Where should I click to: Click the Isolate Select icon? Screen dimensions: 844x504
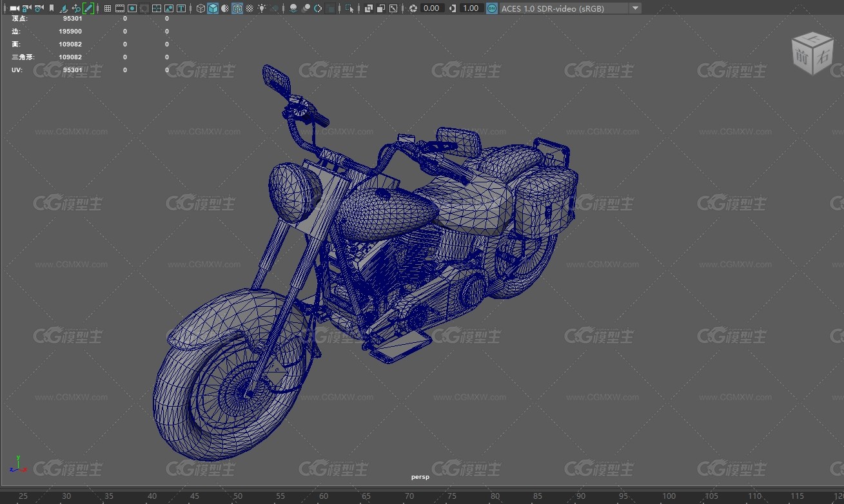[x=349, y=8]
